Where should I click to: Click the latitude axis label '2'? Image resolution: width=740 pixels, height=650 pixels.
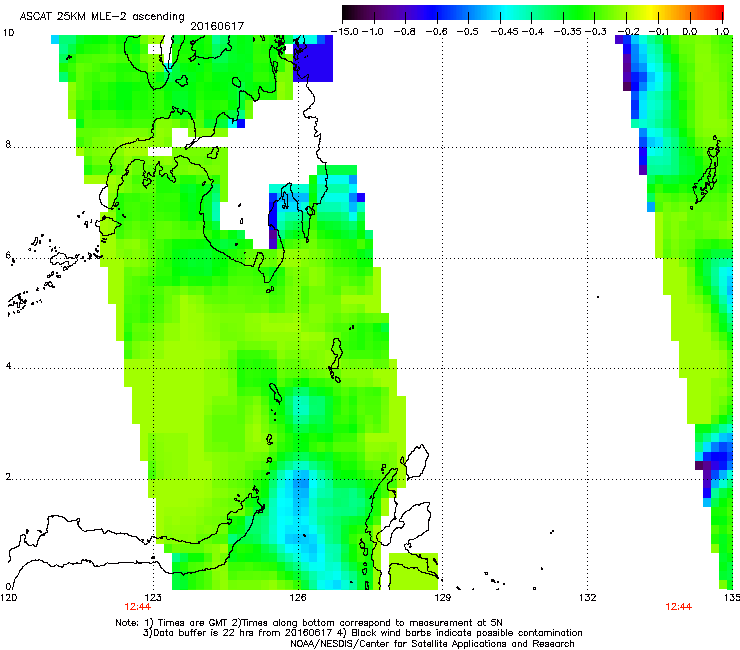pyautogui.click(x=8, y=477)
